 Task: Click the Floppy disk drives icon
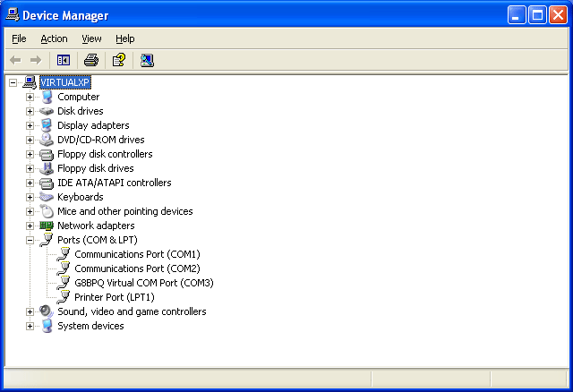pyautogui.click(x=47, y=168)
